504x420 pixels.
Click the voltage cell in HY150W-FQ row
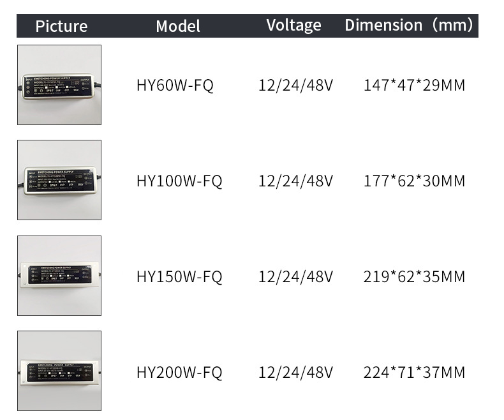(x=296, y=277)
